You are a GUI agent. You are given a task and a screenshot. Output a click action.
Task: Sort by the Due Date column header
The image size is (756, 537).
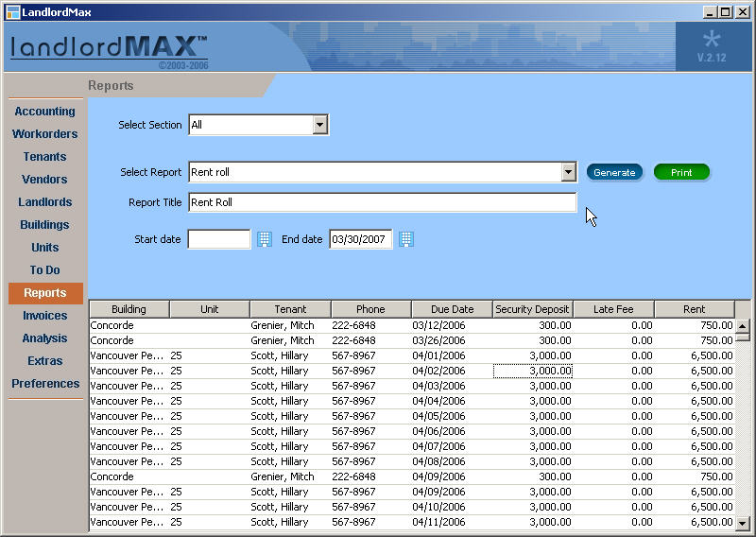click(452, 309)
